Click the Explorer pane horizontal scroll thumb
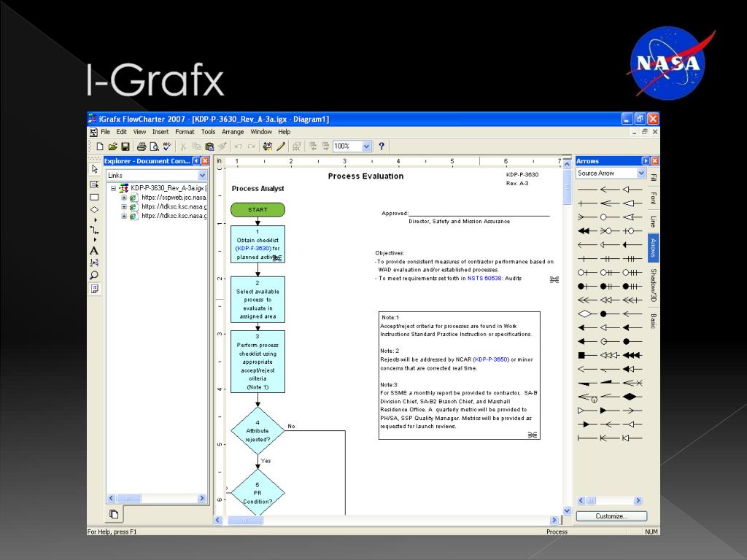The height and width of the screenshot is (560, 747). coord(128,498)
